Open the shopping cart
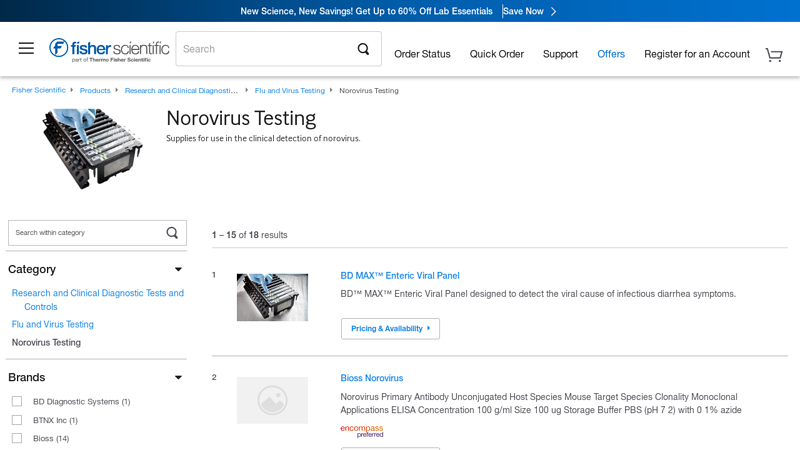800x450 pixels. (774, 54)
